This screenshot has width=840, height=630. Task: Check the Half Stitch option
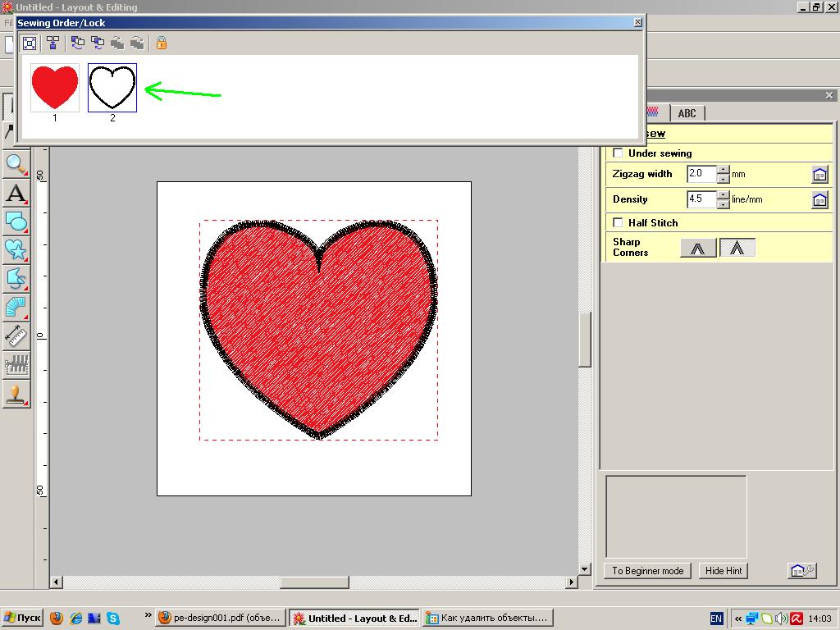619,223
